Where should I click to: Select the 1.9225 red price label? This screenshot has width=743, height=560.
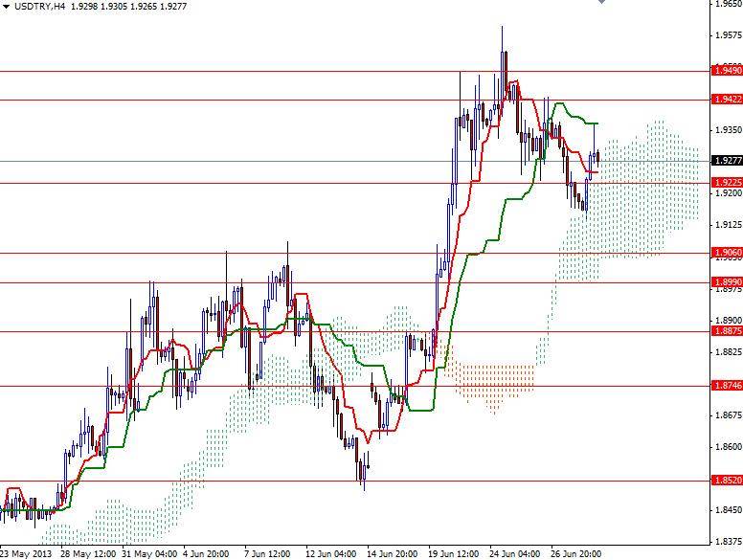728,183
